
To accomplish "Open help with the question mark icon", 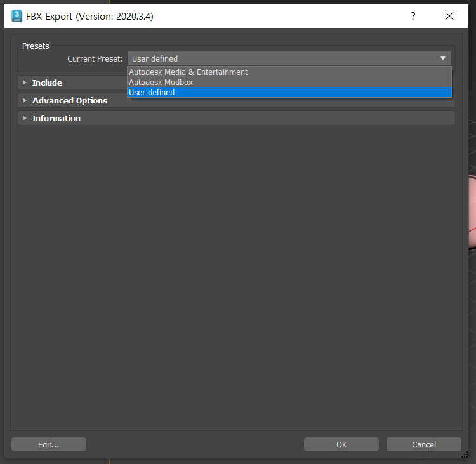I will [413, 16].
